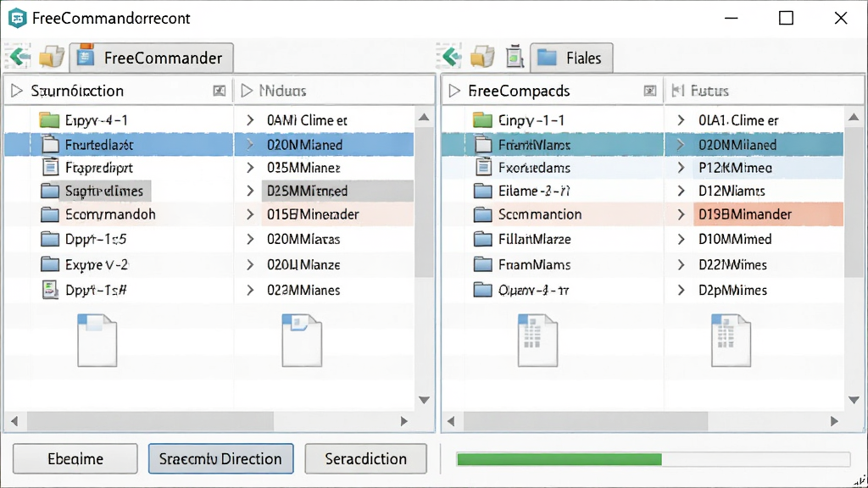Click left pane vertical scrollbar up arrow
868x488 pixels.
[424, 117]
